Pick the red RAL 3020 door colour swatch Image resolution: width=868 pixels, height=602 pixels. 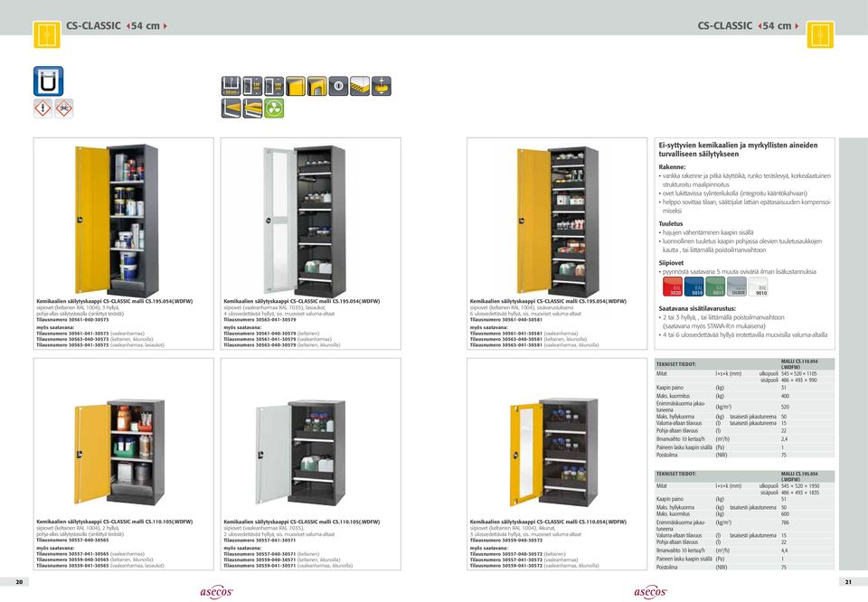click(x=672, y=287)
